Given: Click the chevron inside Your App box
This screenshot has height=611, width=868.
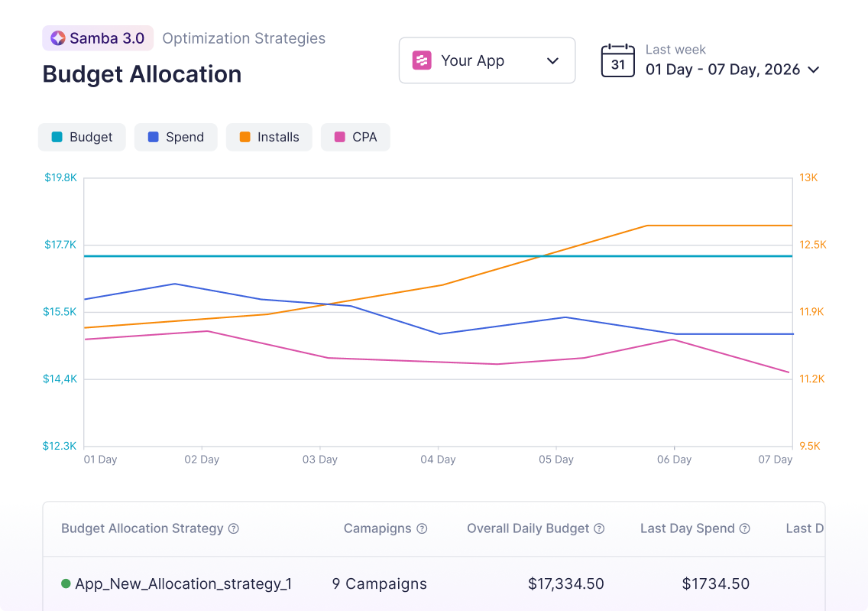Looking at the screenshot, I should click(x=553, y=61).
